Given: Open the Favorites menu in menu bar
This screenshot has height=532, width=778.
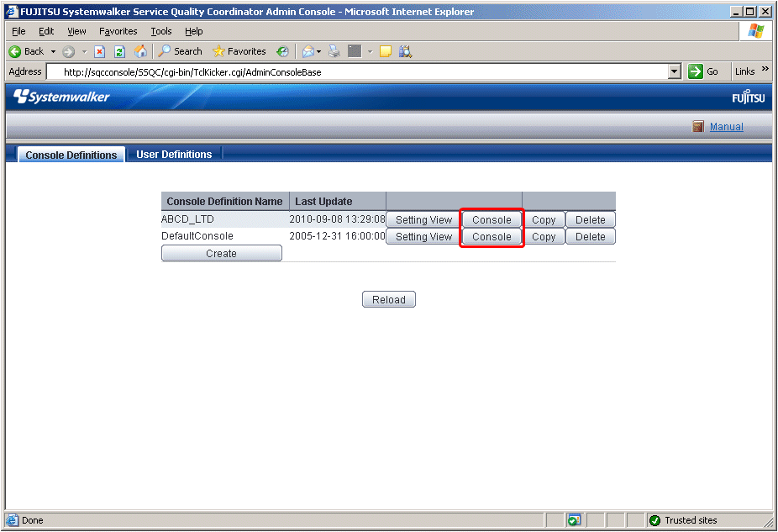Looking at the screenshot, I should (x=118, y=31).
